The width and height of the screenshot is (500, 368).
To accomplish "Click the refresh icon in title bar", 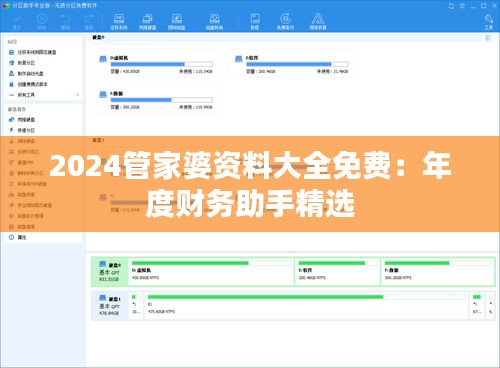I will [451, 6].
